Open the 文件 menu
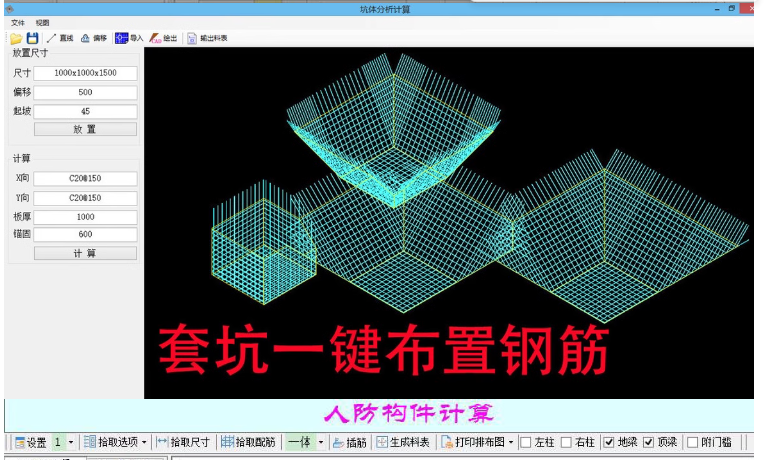This screenshot has height=460, width=765. [x=18, y=22]
